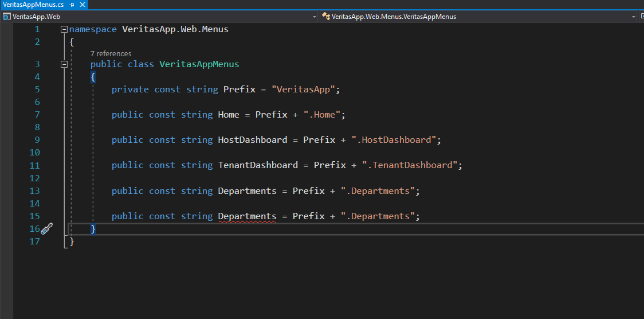644x319 pixels.
Task: Click the namespace keyword on line 1
Action: pos(93,29)
